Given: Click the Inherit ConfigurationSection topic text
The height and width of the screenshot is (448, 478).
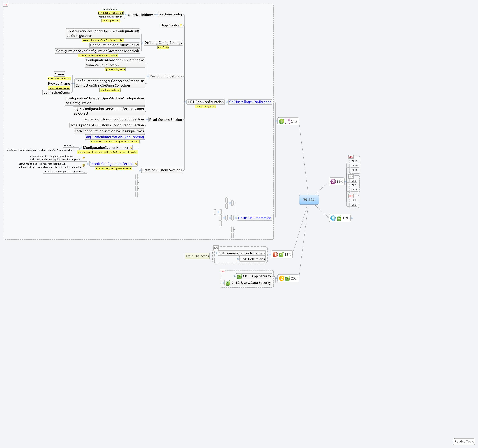Looking at the screenshot, I should coord(112,164).
